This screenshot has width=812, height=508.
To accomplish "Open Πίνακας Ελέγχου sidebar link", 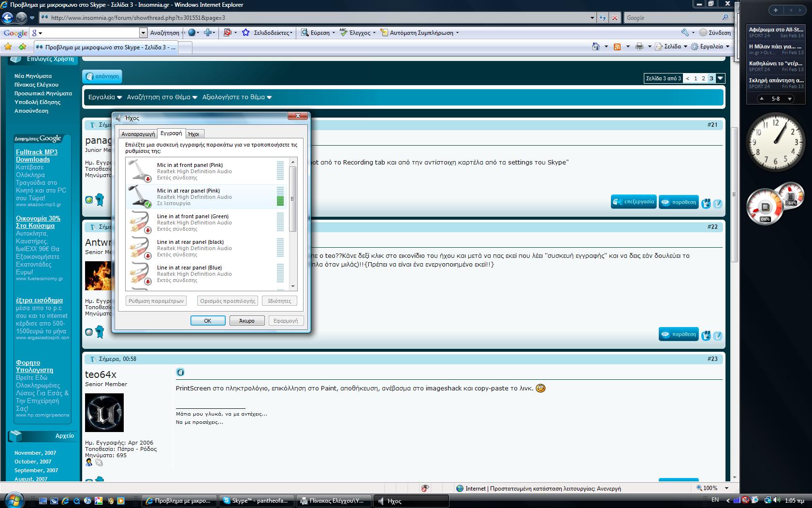I will (36, 85).
